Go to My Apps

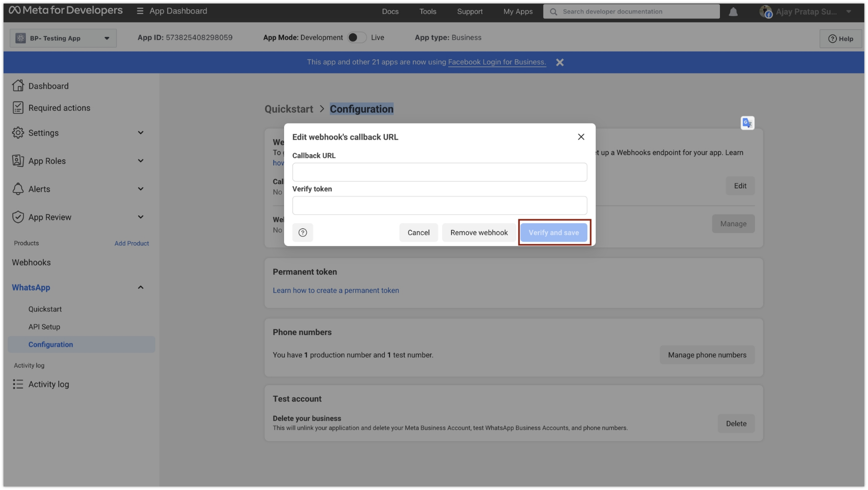(518, 12)
